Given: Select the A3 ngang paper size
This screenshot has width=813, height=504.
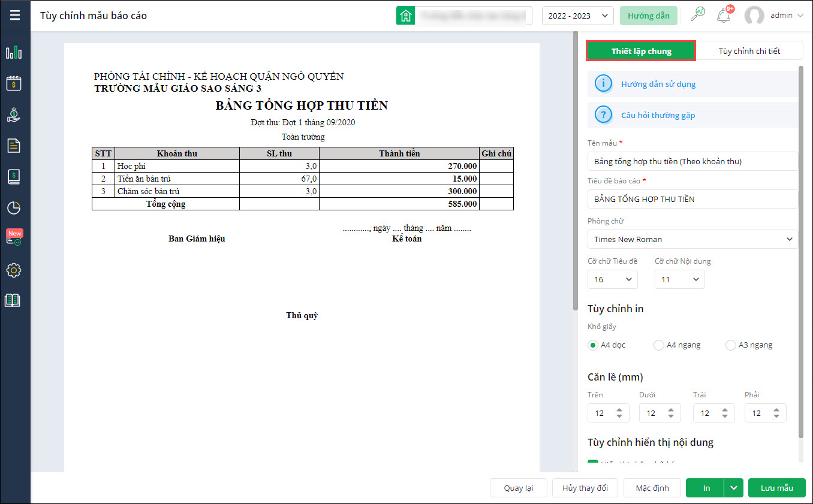Looking at the screenshot, I should coord(730,345).
